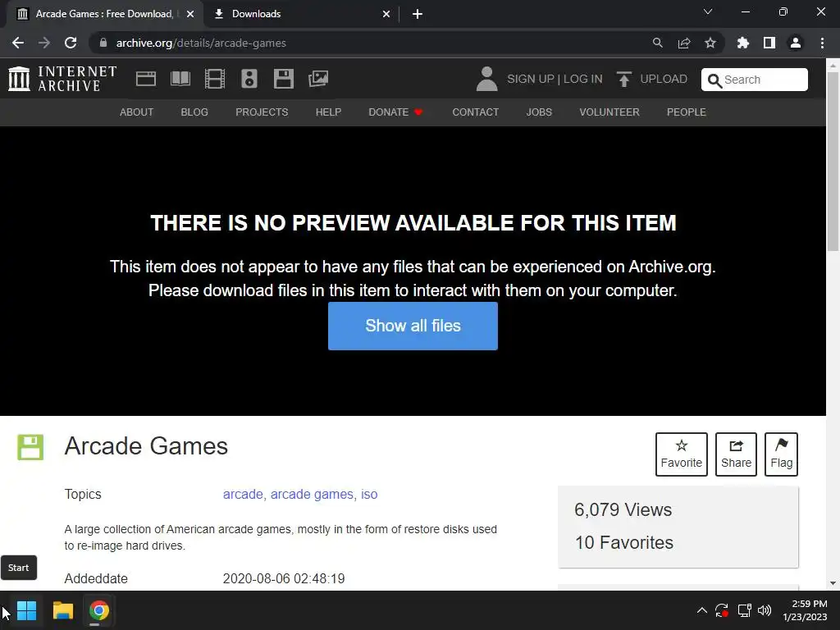Click the '10 Favorites' text
This screenshot has height=630, width=840.
[624, 542]
